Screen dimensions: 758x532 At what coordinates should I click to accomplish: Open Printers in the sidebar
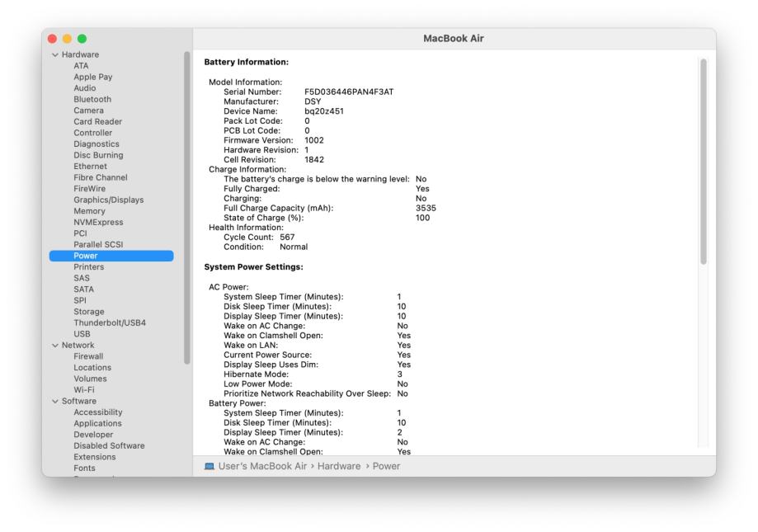click(x=88, y=266)
